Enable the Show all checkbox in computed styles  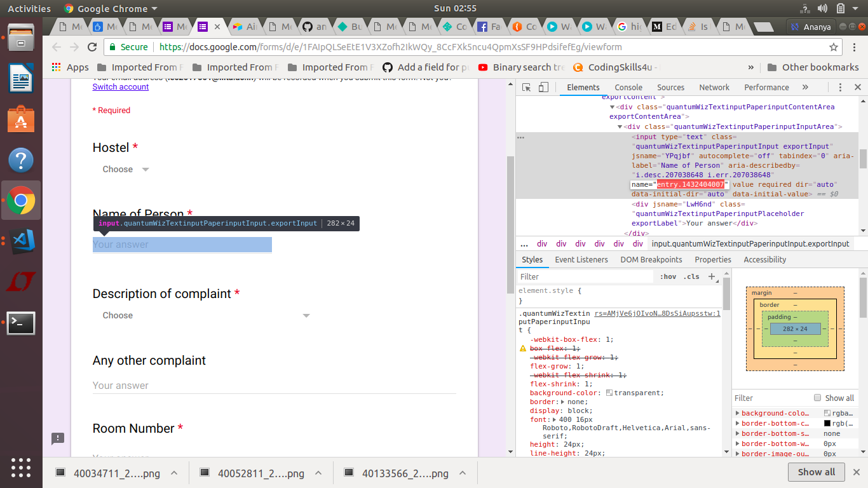pos(818,398)
